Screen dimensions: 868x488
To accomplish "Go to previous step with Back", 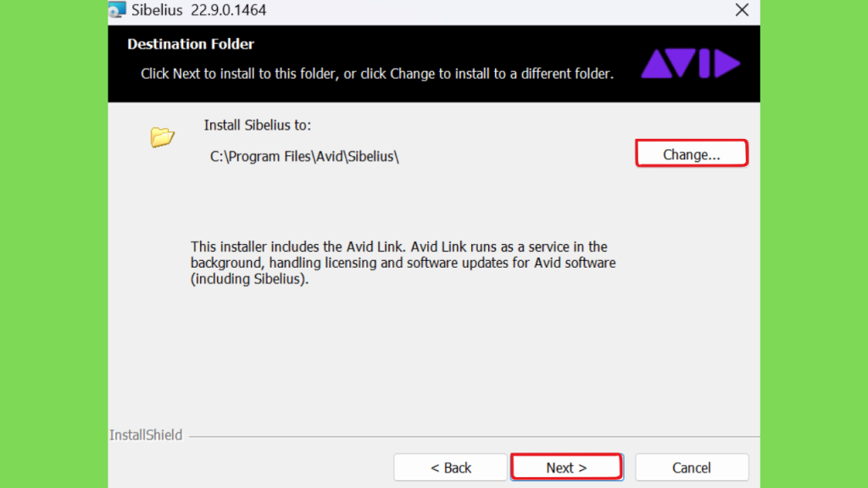I will [x=451, y=468].
